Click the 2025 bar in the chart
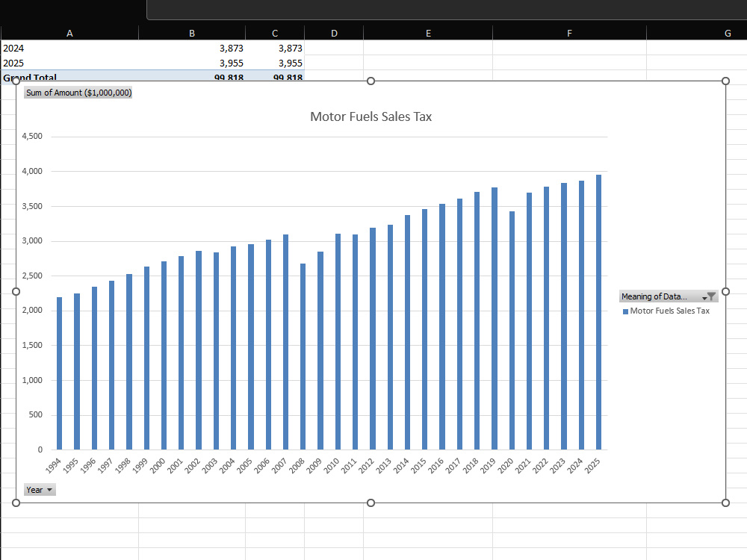Screen dimensions: 747x560 pos(599,312)
